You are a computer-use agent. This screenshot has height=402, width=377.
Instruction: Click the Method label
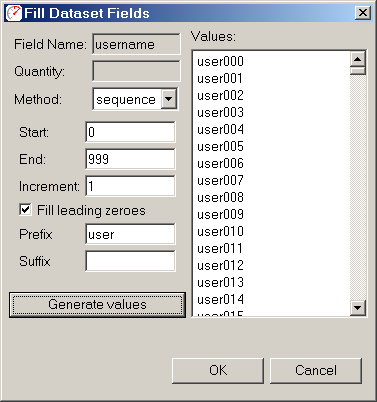(x=38, y=99)
